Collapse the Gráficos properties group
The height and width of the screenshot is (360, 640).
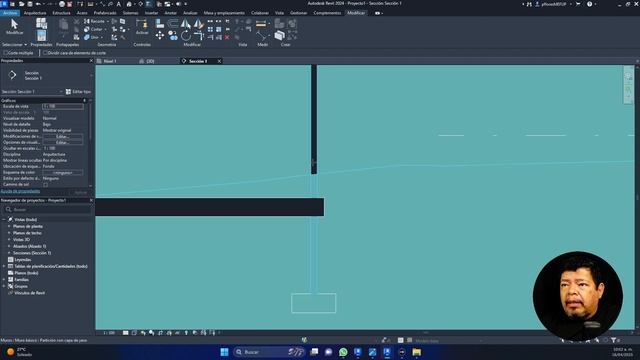point(85,100)
